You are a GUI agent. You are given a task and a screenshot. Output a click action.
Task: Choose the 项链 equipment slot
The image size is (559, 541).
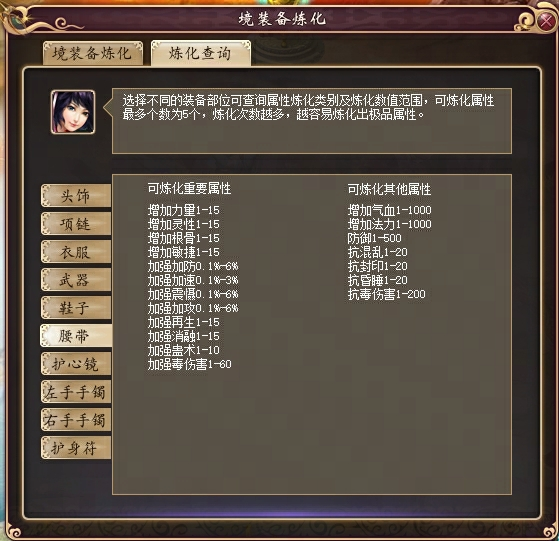(x=76, y=224)
